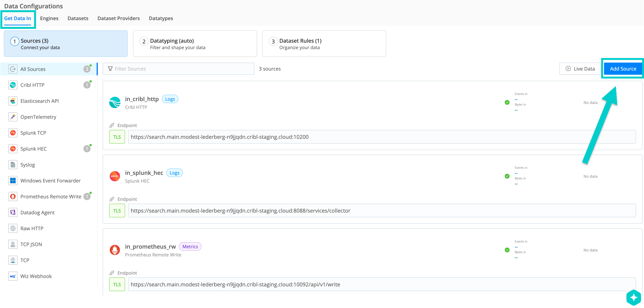Screen dimensions: 644x308
Task: Click into the Filter Sources field
Action: [x=179, y=68]
